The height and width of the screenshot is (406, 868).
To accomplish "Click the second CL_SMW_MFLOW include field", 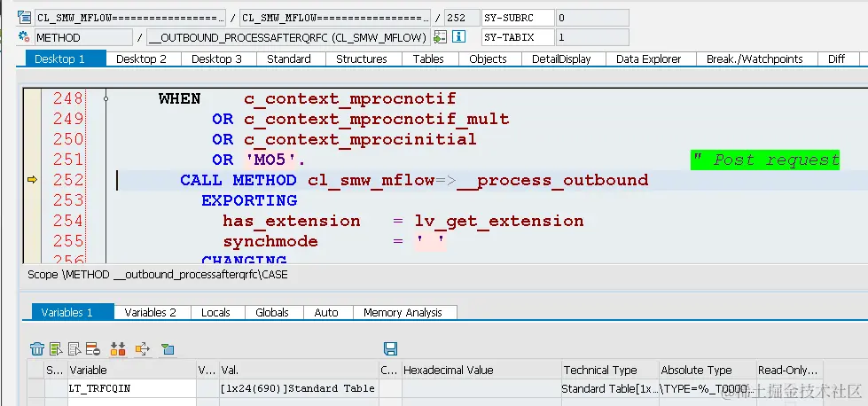I will click(x=335, y=18).
